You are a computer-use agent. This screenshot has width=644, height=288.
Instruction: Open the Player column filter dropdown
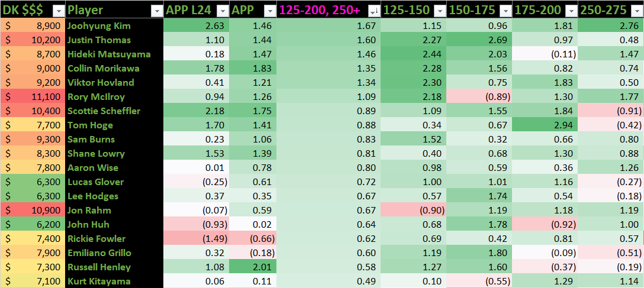pos(157,11)
